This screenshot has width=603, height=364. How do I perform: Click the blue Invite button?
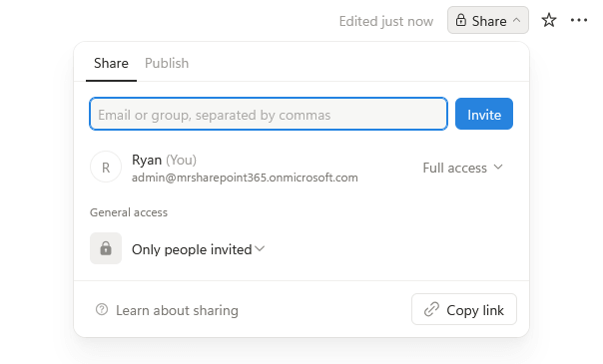[x=484, y=114]
